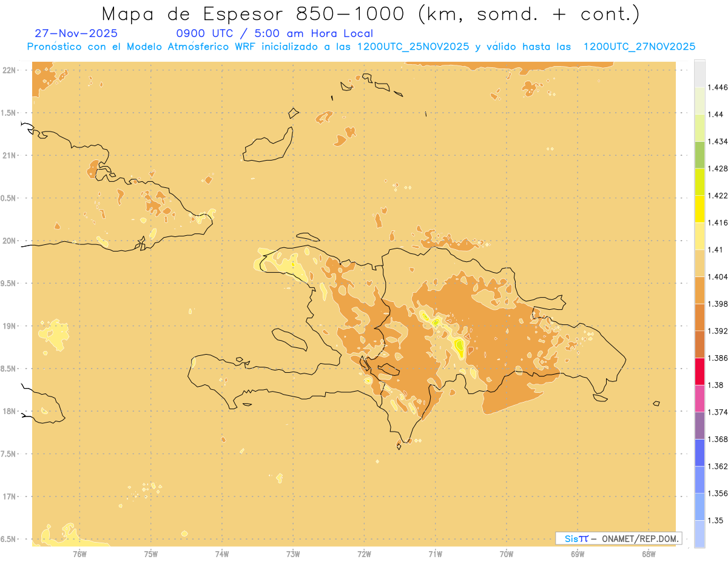The height and width of the screenshot is (562, 728).
Task: Click the legend value '1.386'
Action: tap(717, 358)
